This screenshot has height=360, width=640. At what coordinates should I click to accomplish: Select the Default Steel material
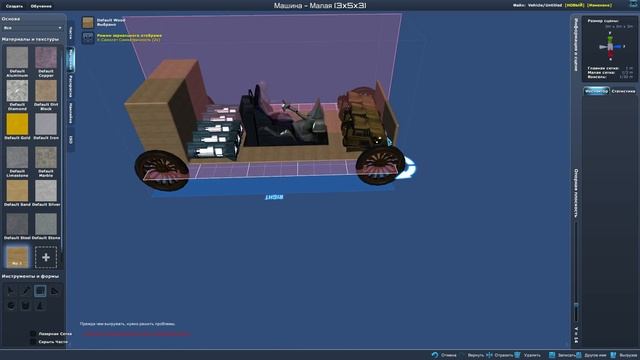(x=17, y=224)
